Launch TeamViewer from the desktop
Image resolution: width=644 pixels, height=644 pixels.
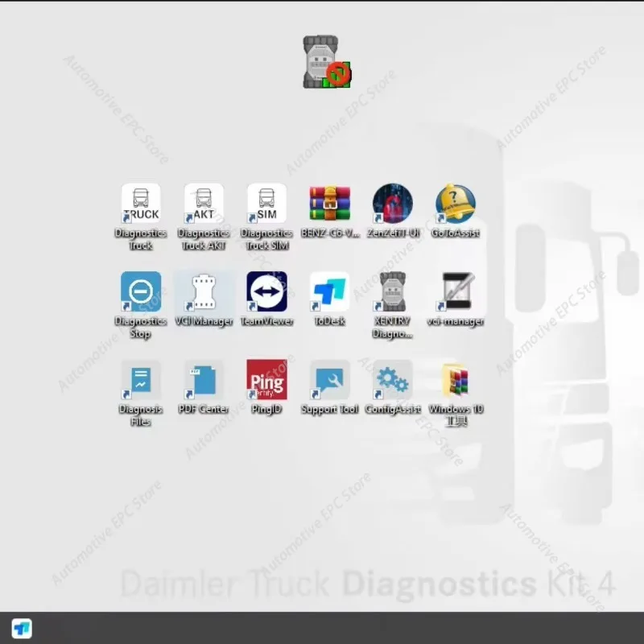pyautogui.click(x=266, y=291)
